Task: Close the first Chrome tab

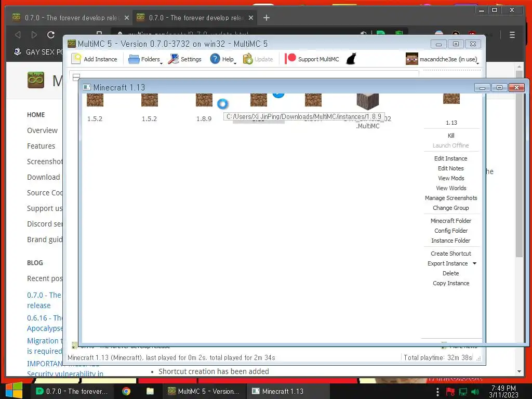Action: point(127,18)
